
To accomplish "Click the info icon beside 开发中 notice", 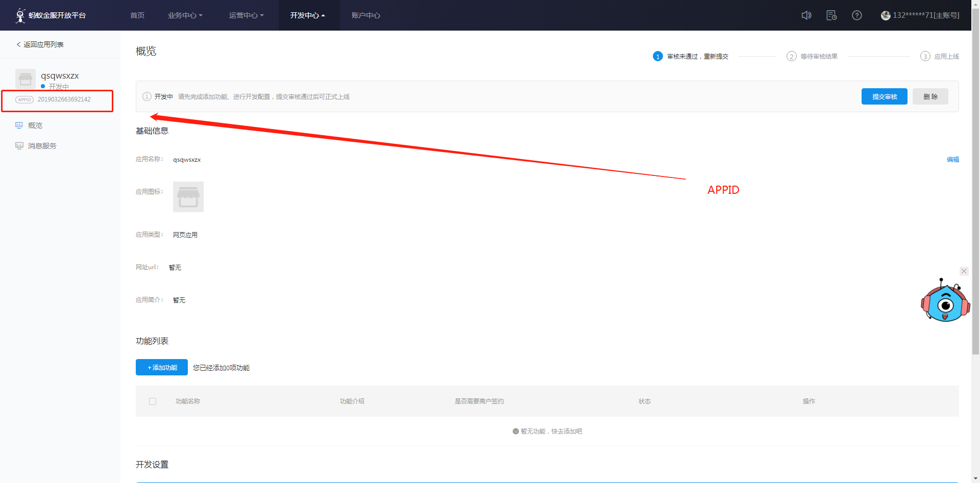I will click(147, 96).
